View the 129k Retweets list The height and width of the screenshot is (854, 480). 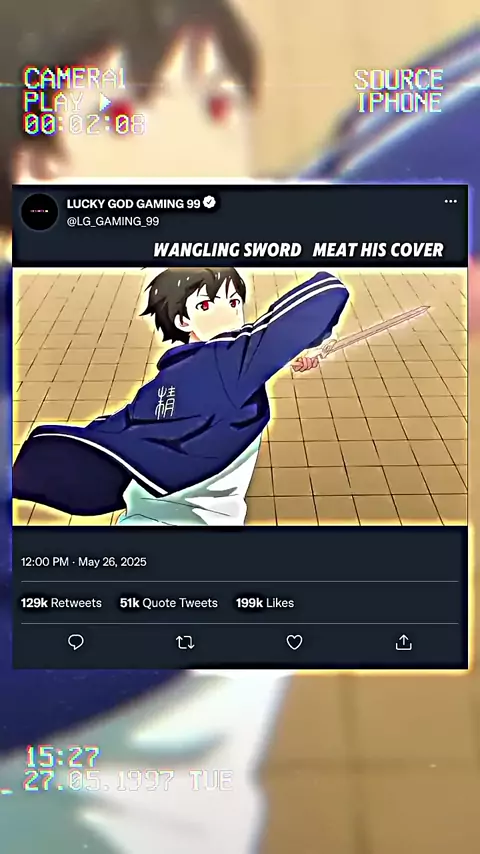[x=61, y=603]
